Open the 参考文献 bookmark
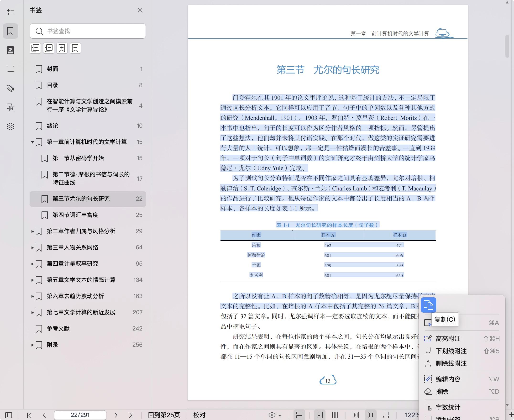The height and width of the screenshot is (420, 514). click(x=88, y=329)
